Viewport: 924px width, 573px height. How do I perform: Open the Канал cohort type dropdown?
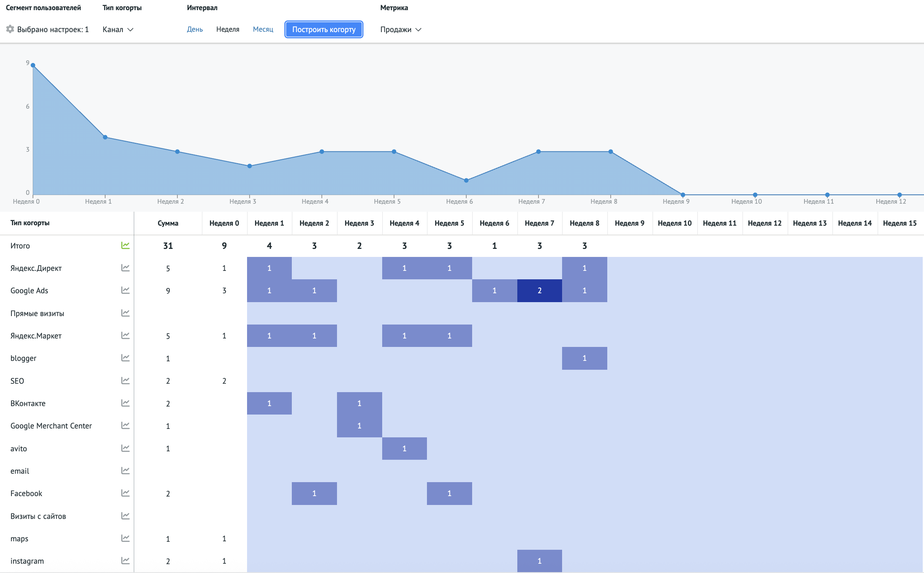pos(118,30)
